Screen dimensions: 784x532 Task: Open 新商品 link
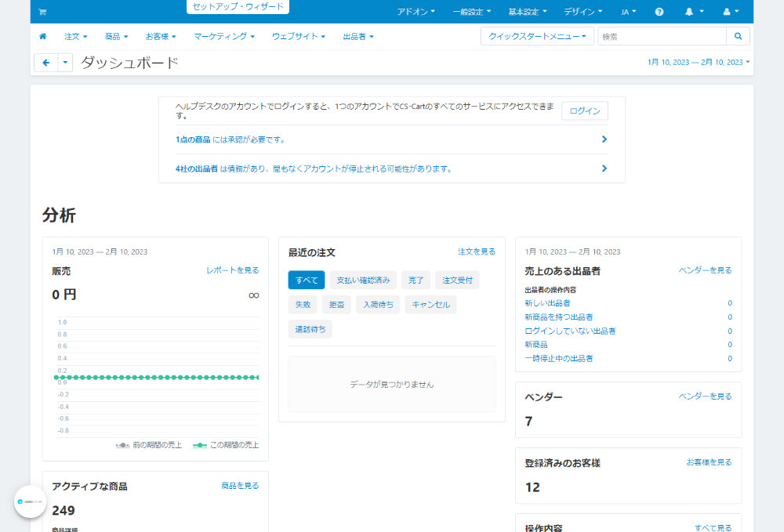(536, 345)
